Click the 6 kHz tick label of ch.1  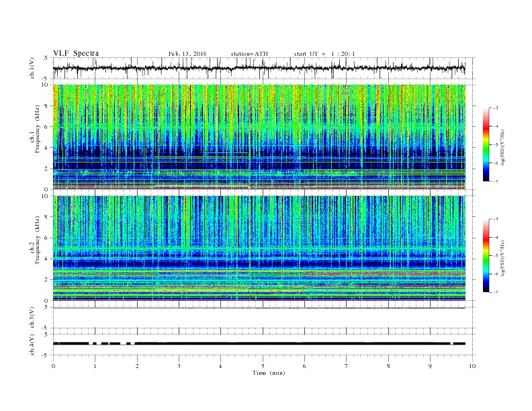coord(46,127)
